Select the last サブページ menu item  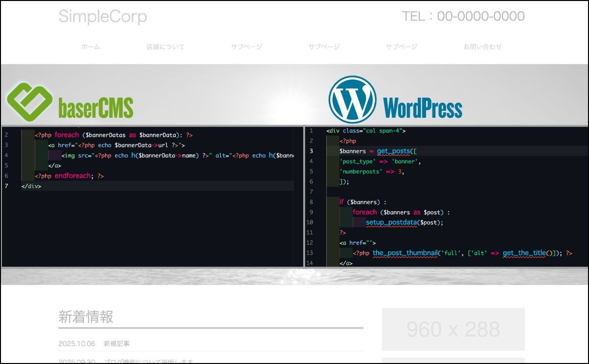pyautogui.click(x=401, y=47)
